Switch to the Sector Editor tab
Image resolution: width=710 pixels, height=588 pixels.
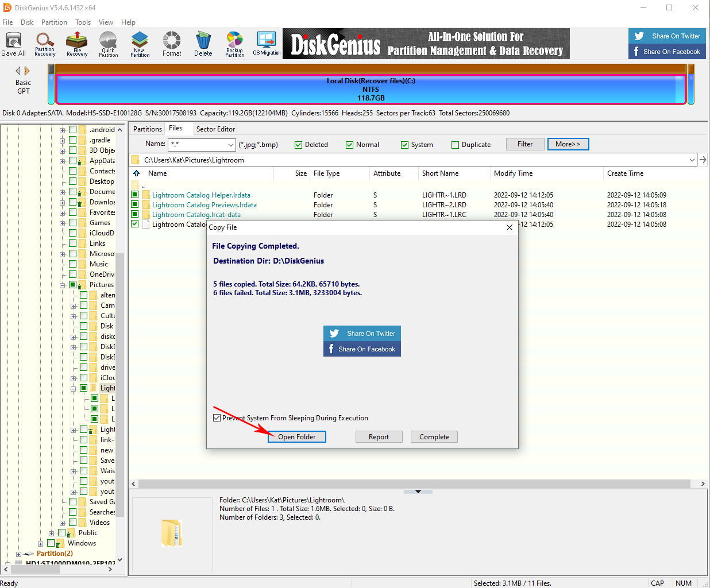pyautogui.click(x=215, y=129)
